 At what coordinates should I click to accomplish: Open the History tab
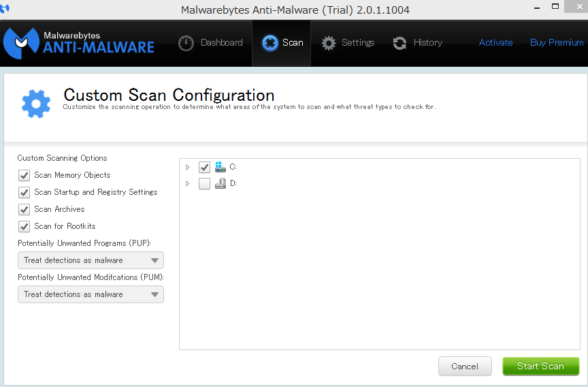pos(417,43)
